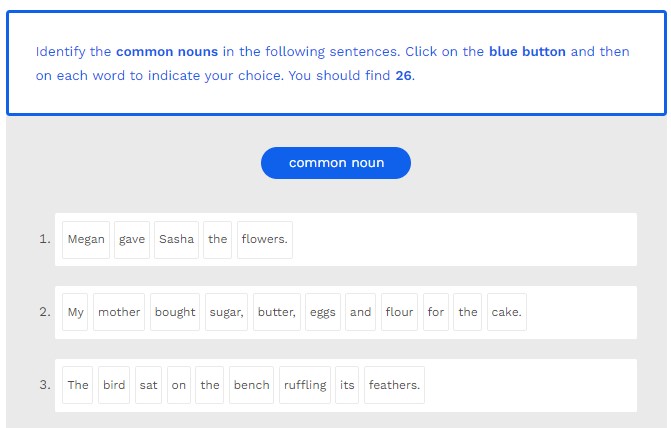671x428 pixels.
Task: Click the word 'My' in sentence 2
Action: [x=76, y=312]
